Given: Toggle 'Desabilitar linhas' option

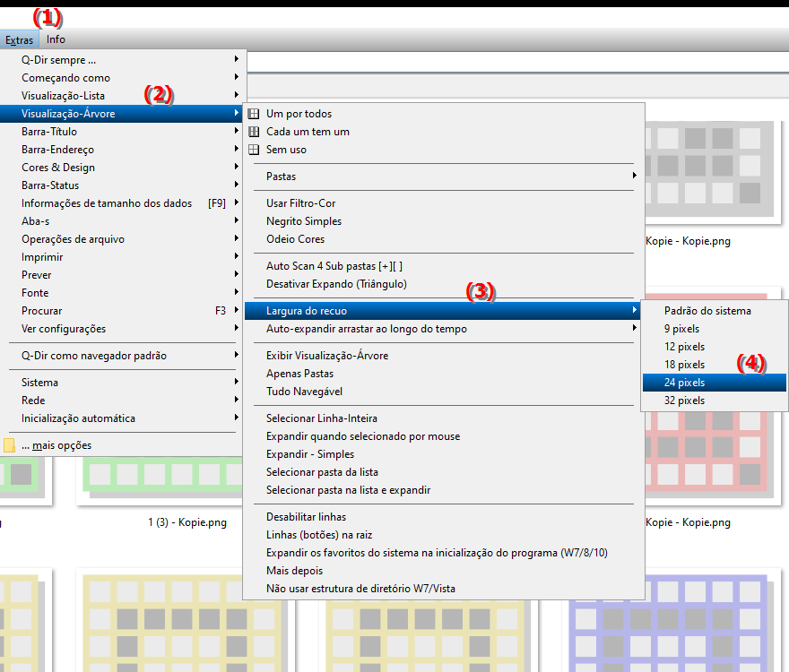Looking at the screenshot, I should 306,517.
